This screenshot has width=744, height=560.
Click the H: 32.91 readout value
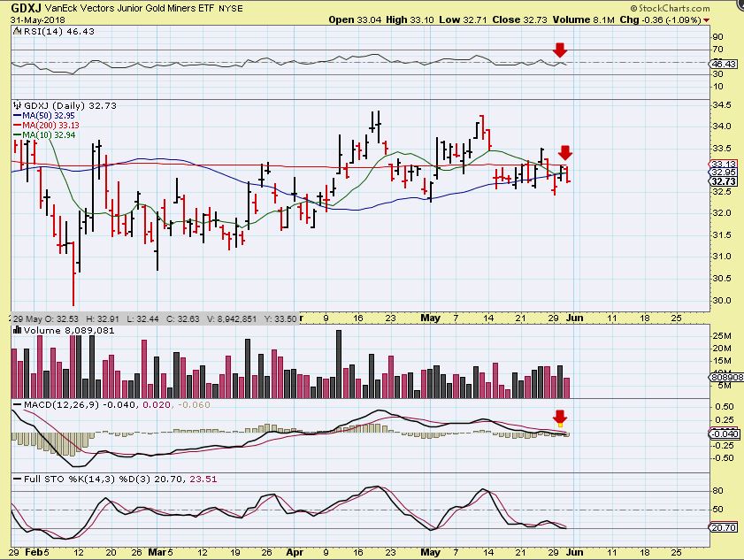pyautogui.click(x=102, y=318)
